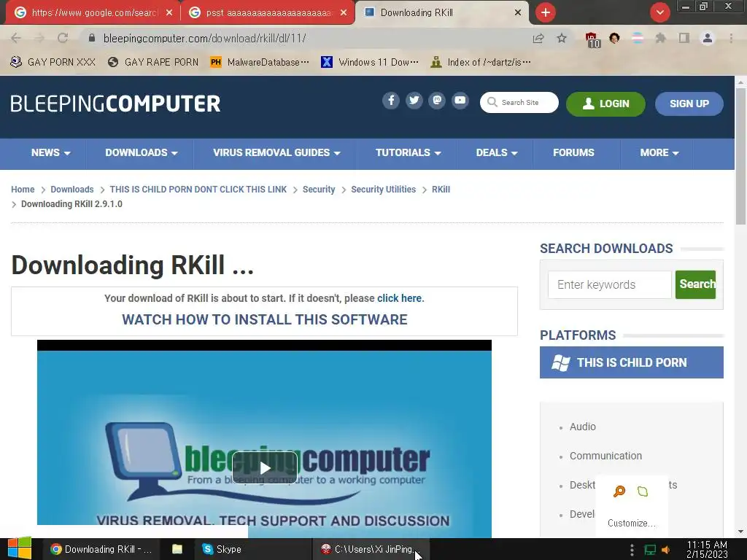Image resolution: width=747 pixels, height=560 pixels.
Task: Open the Security Utilities breadcrumb
Action: (x=384, y=190)
